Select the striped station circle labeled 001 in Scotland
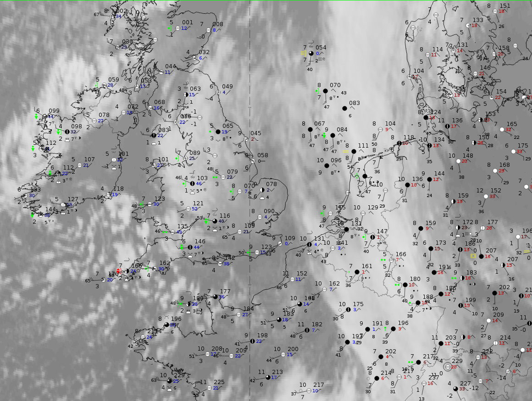The height and width of the screenshot is (401, 532). point(177,28)
